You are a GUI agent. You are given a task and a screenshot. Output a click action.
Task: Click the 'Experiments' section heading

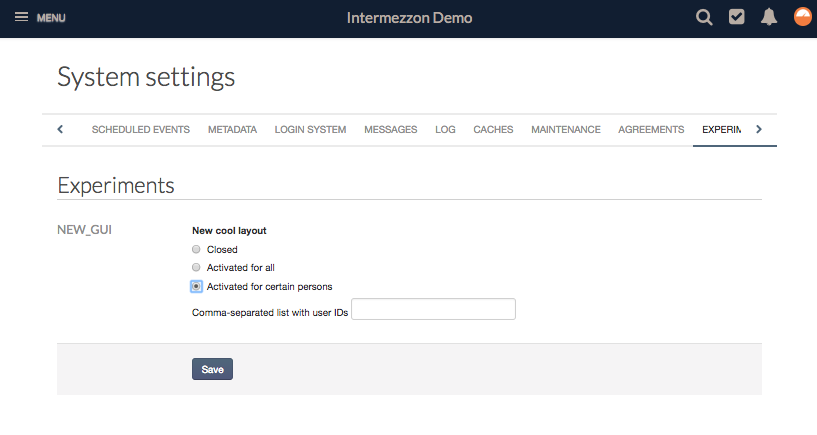click(116, 186)
